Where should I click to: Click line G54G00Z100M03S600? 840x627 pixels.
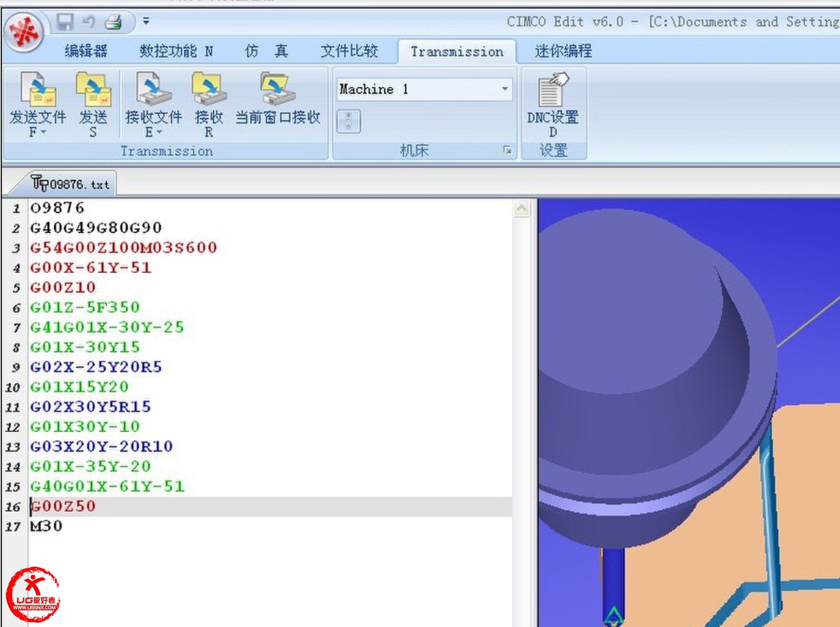click(124, 248)
